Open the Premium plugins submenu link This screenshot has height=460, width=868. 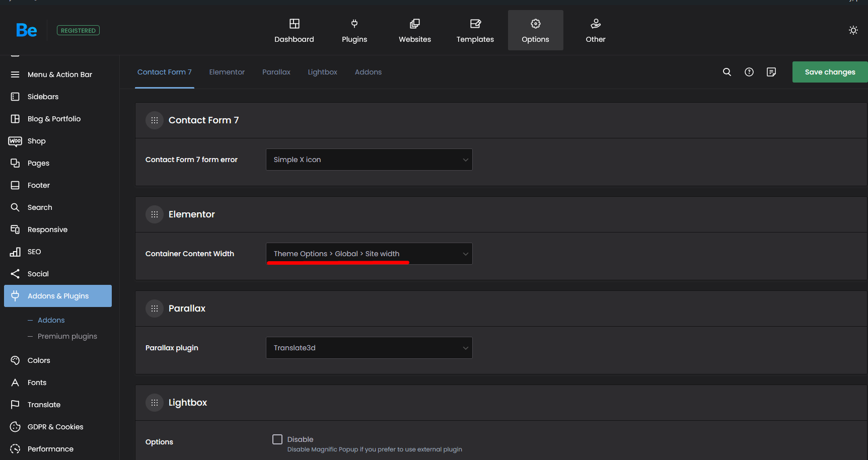[x=67, y=336]
